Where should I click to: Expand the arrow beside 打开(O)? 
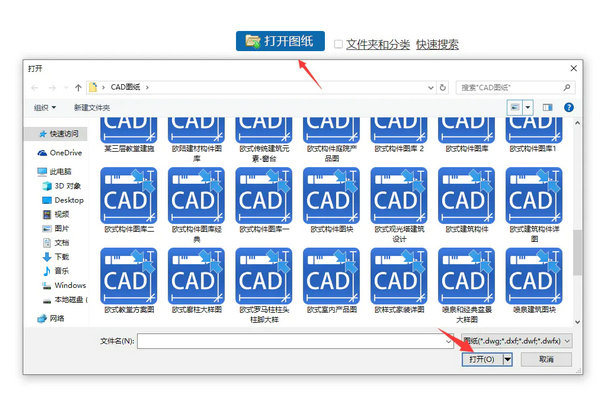508,359
